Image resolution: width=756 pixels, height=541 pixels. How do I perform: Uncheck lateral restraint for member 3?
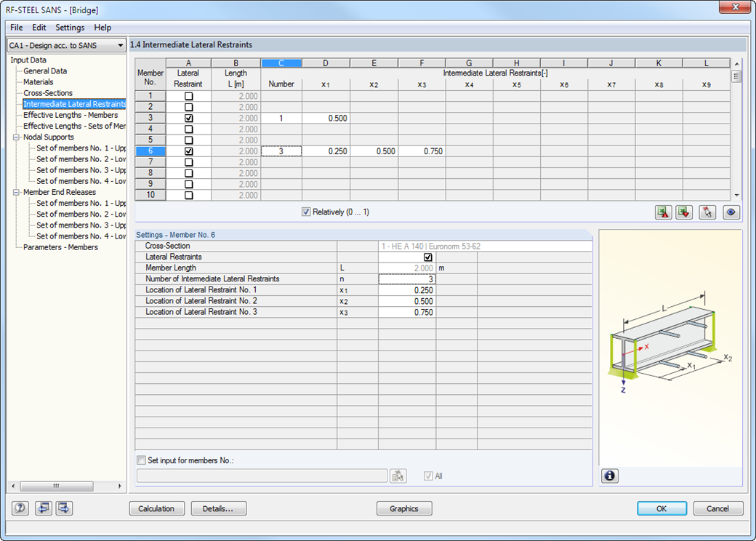point(188,118)
